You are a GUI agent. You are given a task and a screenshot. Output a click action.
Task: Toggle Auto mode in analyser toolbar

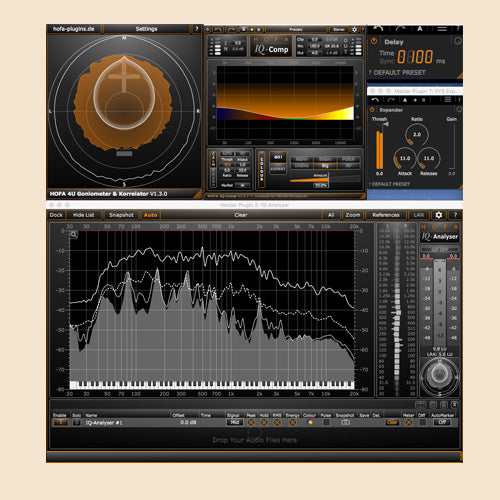(x=151, y=215)
